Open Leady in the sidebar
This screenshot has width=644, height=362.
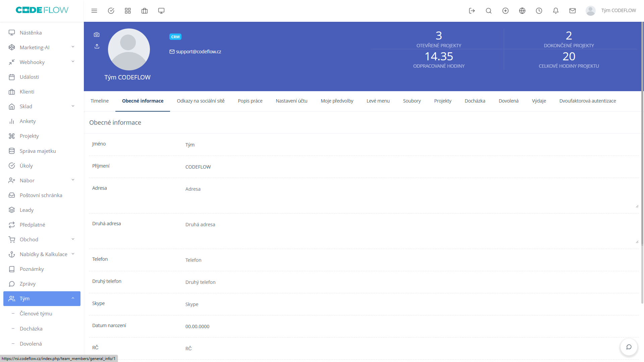pyautogui.click(x=42, y=210)
